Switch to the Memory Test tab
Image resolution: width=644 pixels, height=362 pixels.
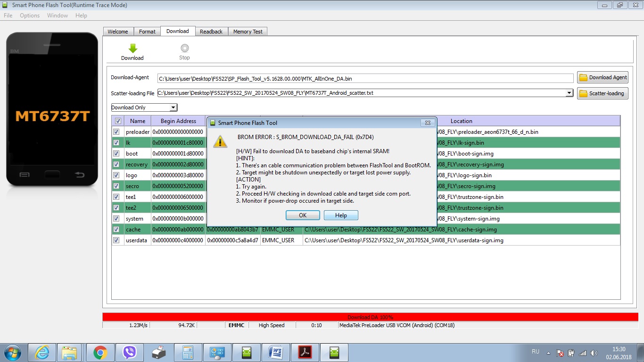[248, 32]
